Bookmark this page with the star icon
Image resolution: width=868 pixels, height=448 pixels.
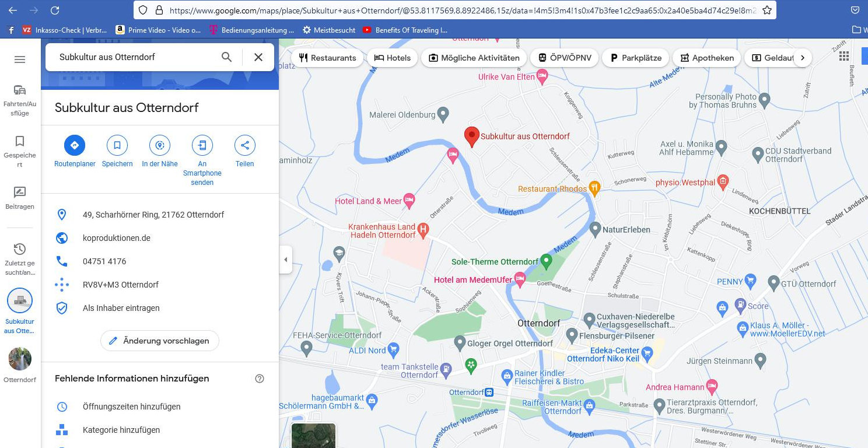point(766,10)
